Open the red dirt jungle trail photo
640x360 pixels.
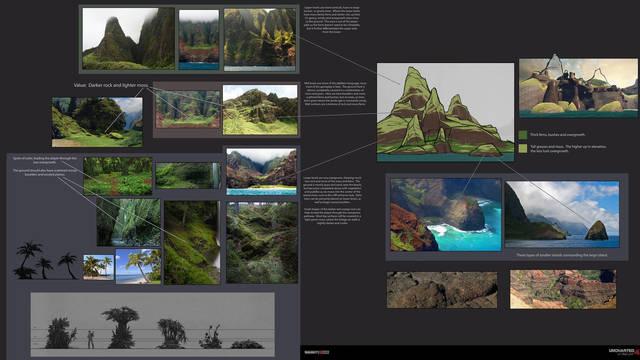point(118,176)
